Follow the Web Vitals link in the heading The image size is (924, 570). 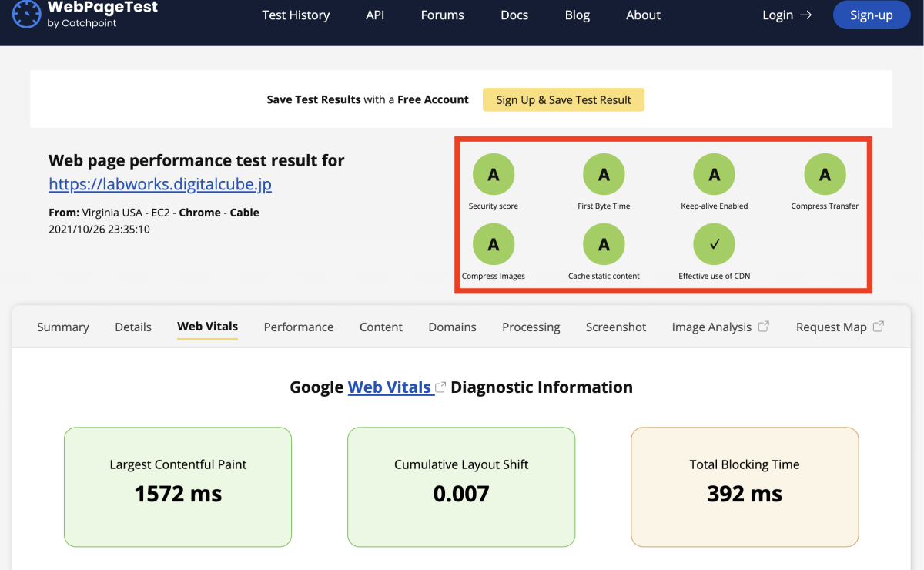click(390, 387)
